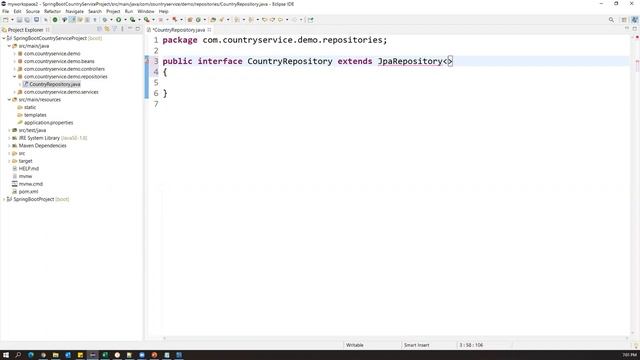This screenshot has width=640, height=360.
Task: Click the green Run toolbar icon
Action: 118,20
